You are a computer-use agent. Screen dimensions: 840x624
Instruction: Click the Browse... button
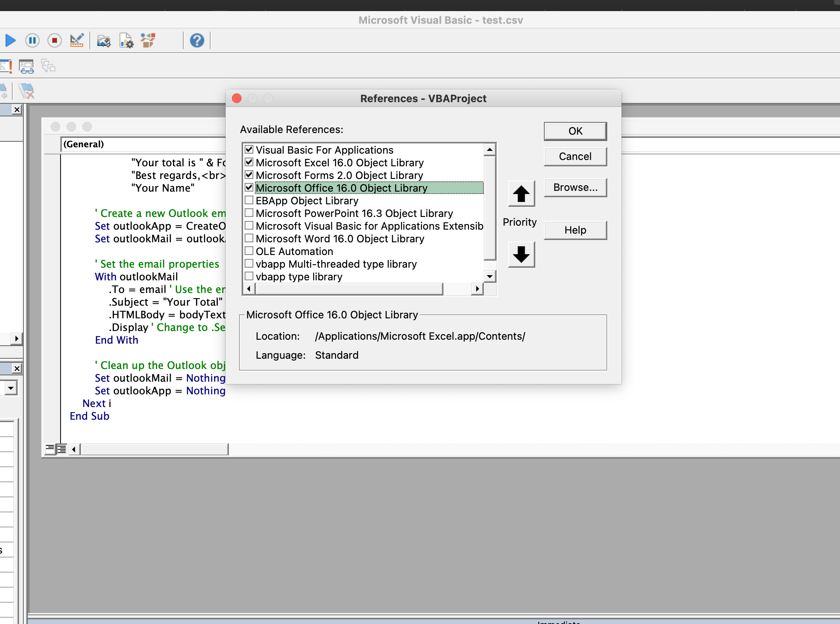pyautogui.click(x=575, y=187)
